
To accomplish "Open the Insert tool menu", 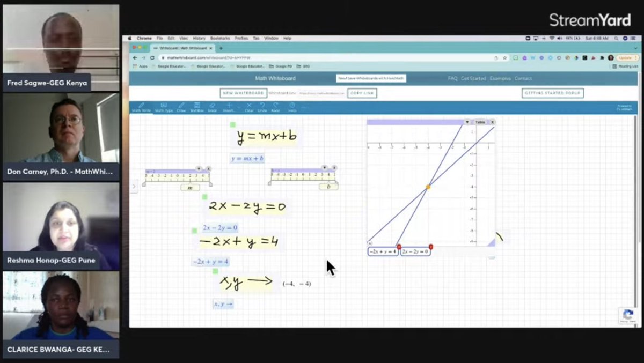I will 229,107.
